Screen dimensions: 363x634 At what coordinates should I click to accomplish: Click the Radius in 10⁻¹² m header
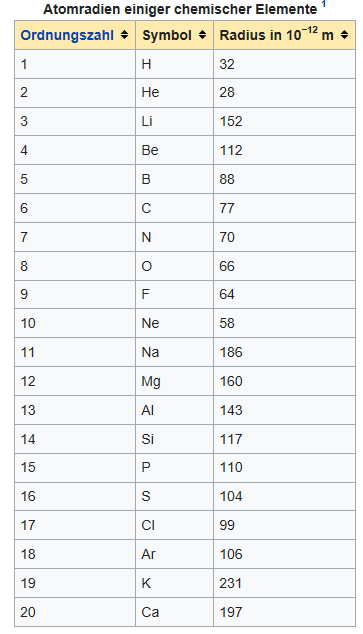coord(285,35)
